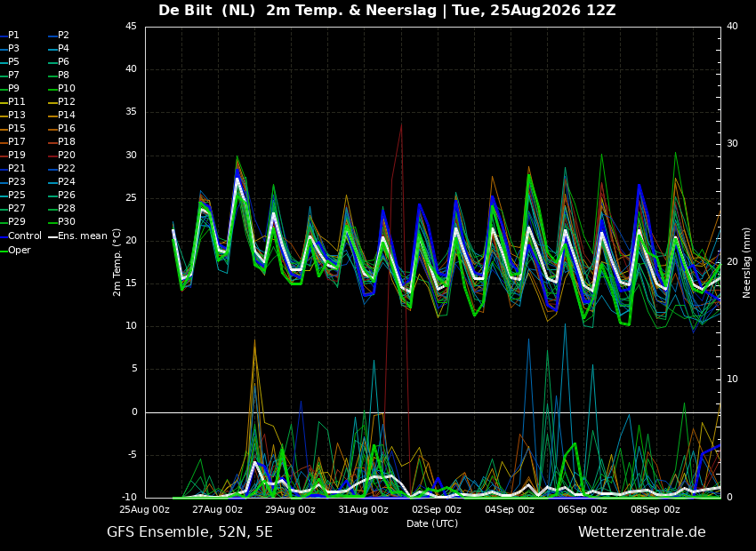The image size is (756, 551).
Task: Click the P22 legend label
Action: coord(67,168)
